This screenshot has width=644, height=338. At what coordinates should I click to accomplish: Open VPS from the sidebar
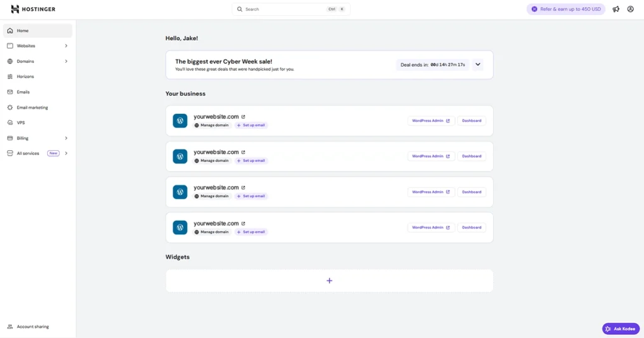(37, 123)
